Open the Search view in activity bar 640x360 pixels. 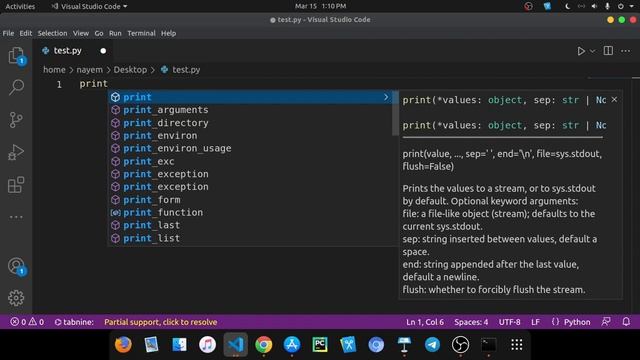coord(16,87)
